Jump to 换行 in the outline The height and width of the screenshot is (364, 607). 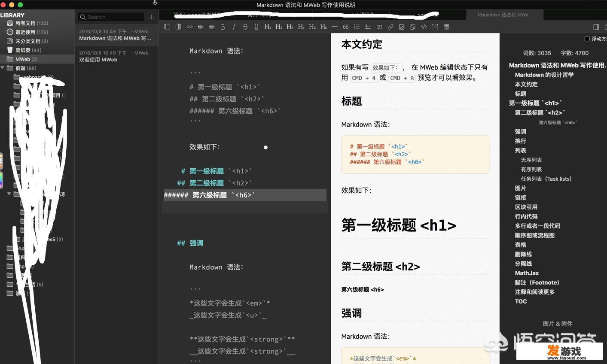click(x=520, y=141)
